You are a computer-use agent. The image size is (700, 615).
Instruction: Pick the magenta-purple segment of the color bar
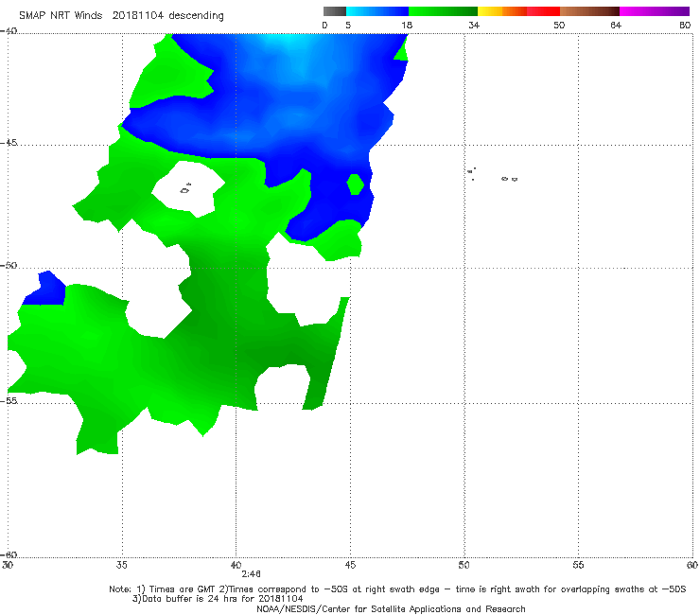[x=655, y=11]
